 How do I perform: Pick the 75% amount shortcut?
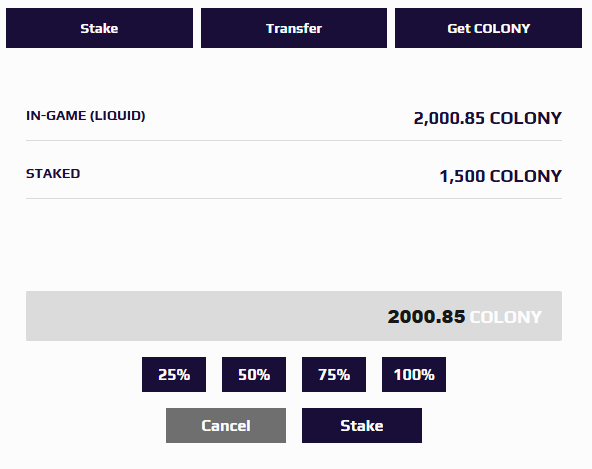tap(334, 375)
